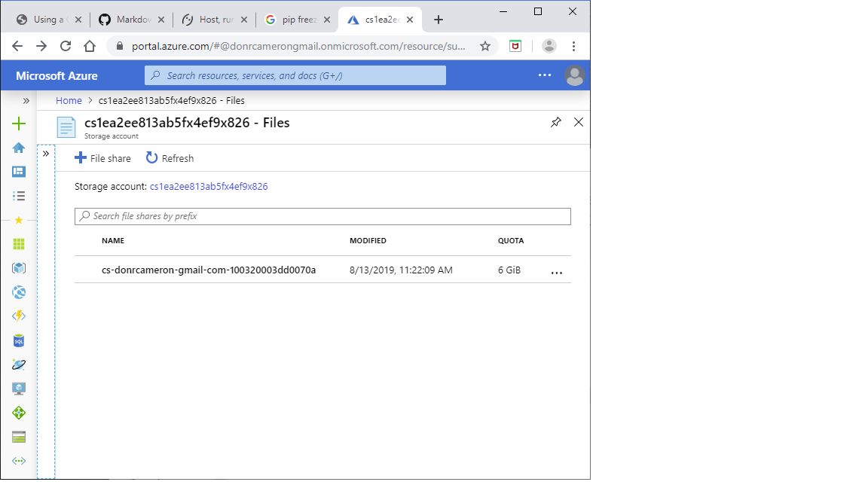This screenshot has height=488, width=868.
Task: Open the Chrome profile avatar
Action: [x=549, y=46]
